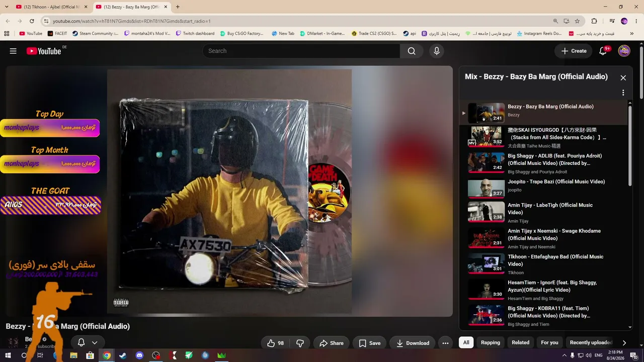This screenshot has width=644, height=362.
Task: Bookmark this page with the star
Action: tap(577, 21)
